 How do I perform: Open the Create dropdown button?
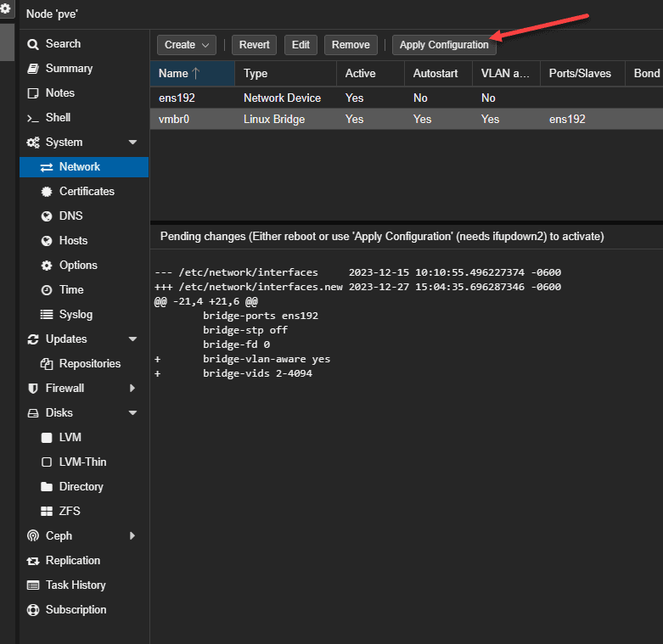click(x=186, y=45)
